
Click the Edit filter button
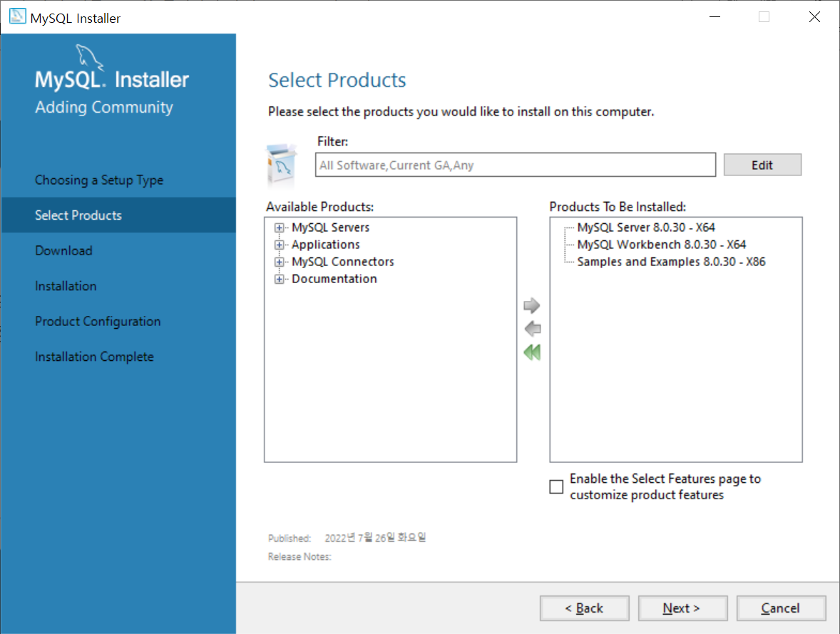[762, 165]
